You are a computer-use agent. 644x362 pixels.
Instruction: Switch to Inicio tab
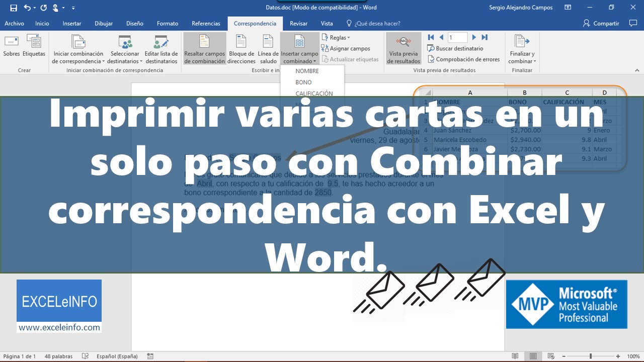(x=42, y=23)
